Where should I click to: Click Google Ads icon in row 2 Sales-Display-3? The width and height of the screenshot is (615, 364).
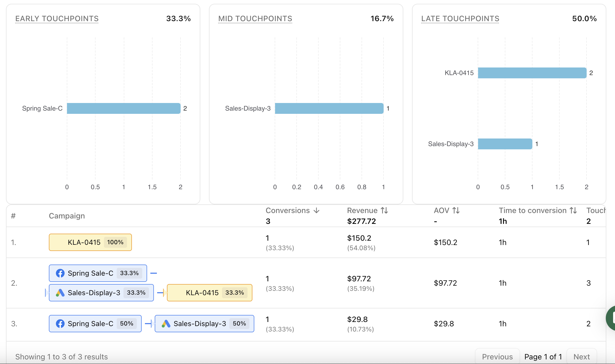[60, 293]
